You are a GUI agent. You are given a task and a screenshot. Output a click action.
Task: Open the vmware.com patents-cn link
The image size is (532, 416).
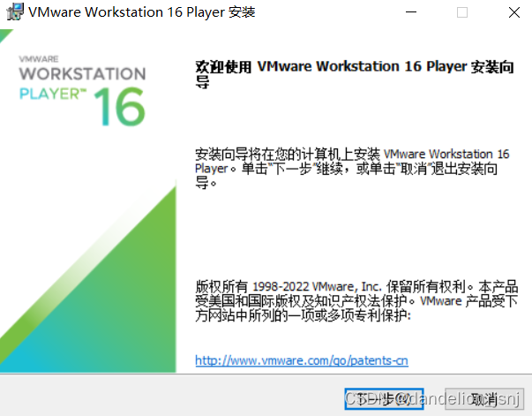(301, 360)
